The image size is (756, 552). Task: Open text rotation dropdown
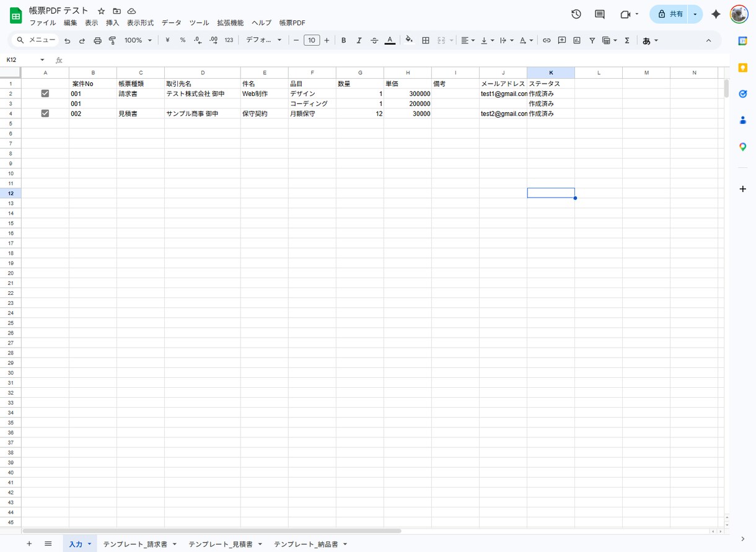(x=526, y=40)
